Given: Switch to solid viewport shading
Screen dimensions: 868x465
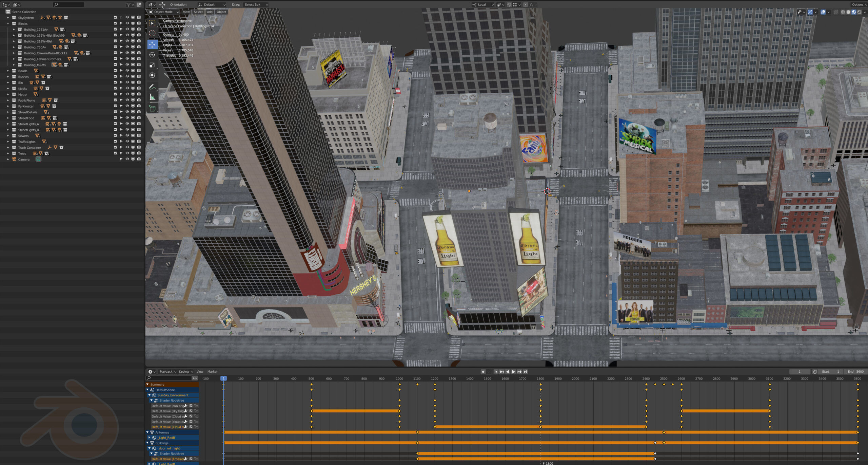Looking at the screenshot, I should (x=848, y=12).
